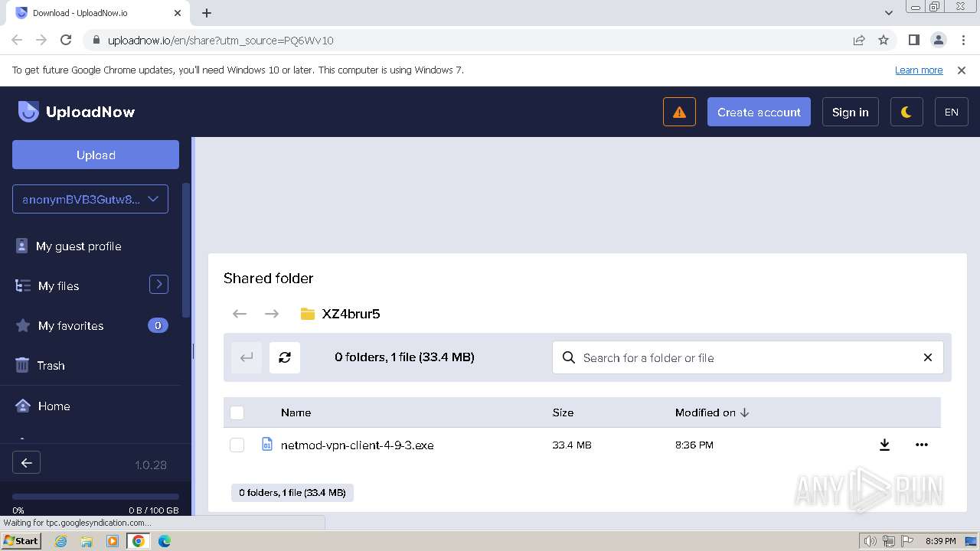The height and width of the screenshot is (551, 980).
Task: Open My favorites
Action: coord(70,326)
